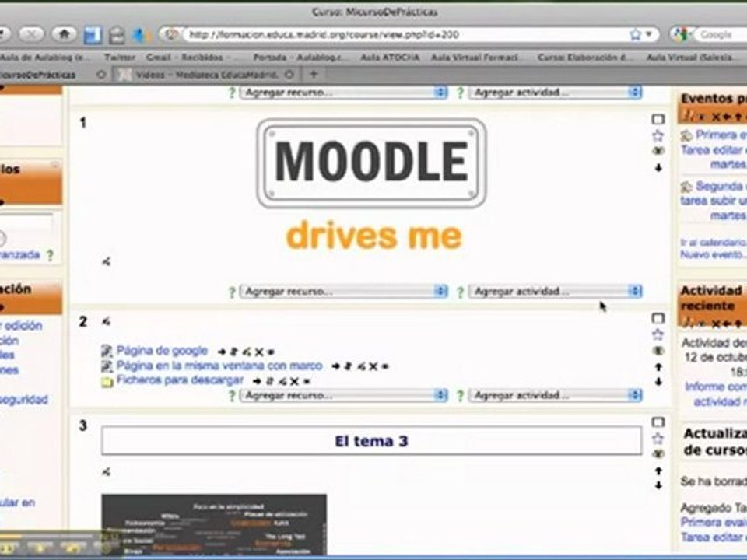Click the blue sidebar panel toolbar icon

[93, 35]
